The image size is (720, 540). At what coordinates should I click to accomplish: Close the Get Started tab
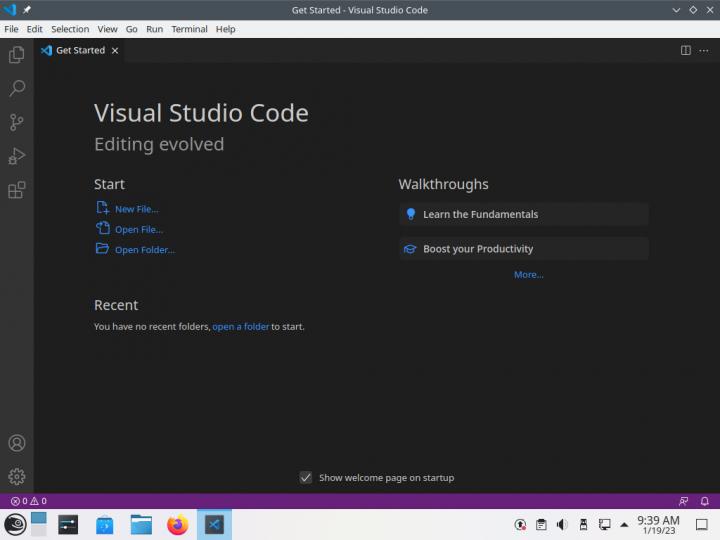pos(115,50)
